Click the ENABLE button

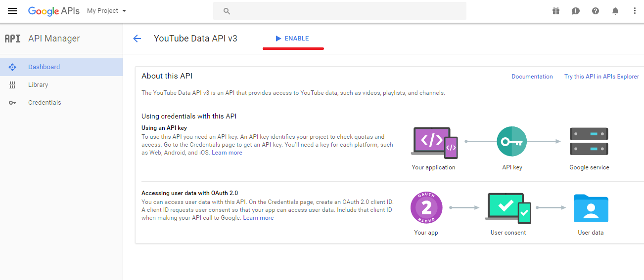(292, 39)
